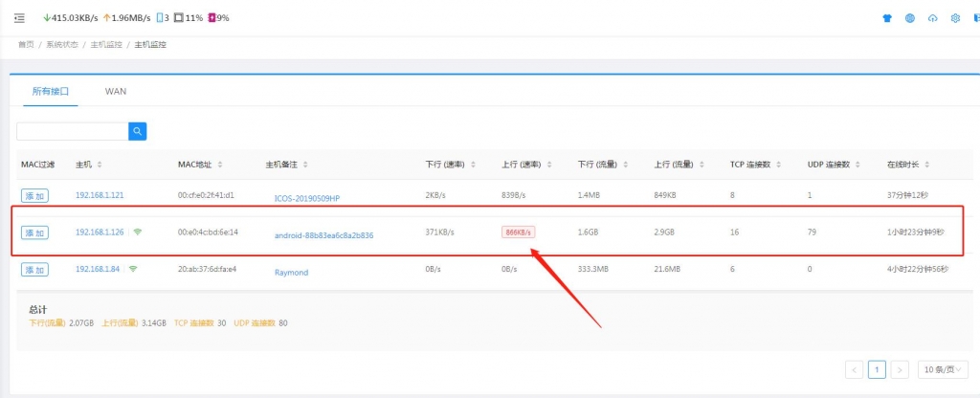Click the blue magnifier search button
The image size is (980, 398).
pyautogui.click(x=138, y=131)
